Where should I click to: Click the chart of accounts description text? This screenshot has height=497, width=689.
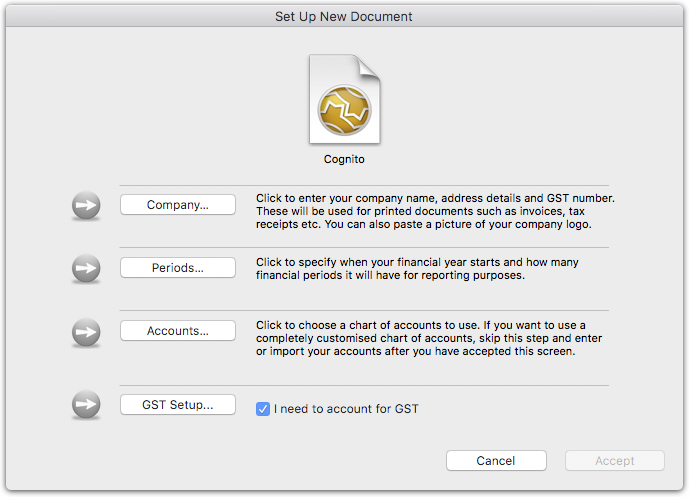click(429, 338)
